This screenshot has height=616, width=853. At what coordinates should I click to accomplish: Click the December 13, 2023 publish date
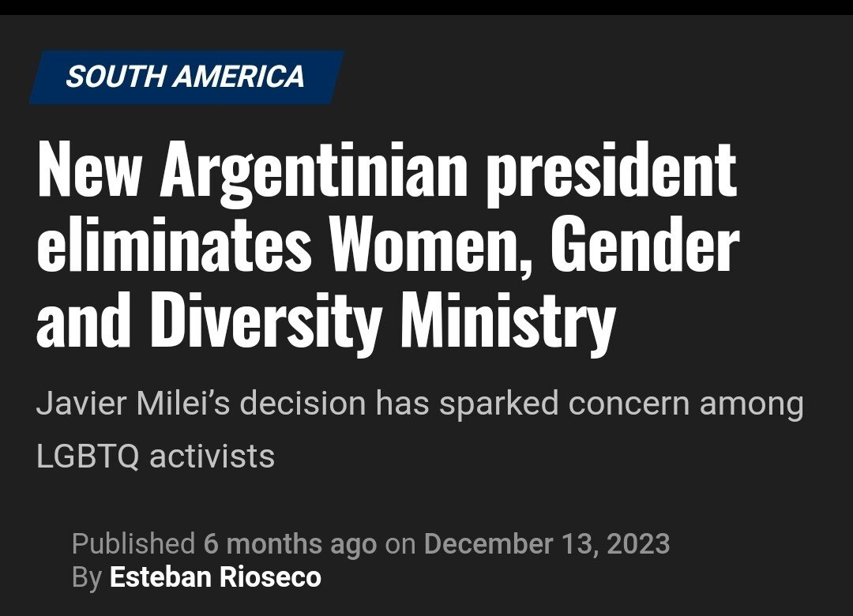coord(547,544)
